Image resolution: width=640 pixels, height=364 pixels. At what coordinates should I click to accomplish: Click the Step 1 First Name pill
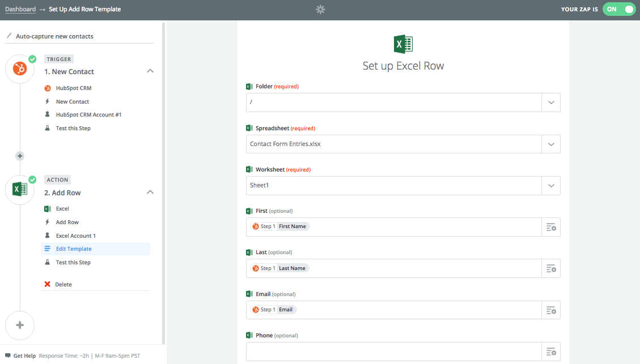coord(280,226)
